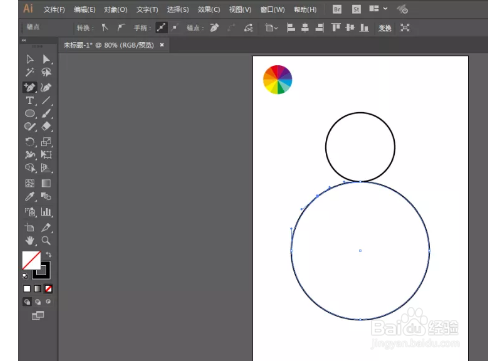Convert selected anchor points to corner
The width and height of the screenshot is (488, 361).
(105, 28)
